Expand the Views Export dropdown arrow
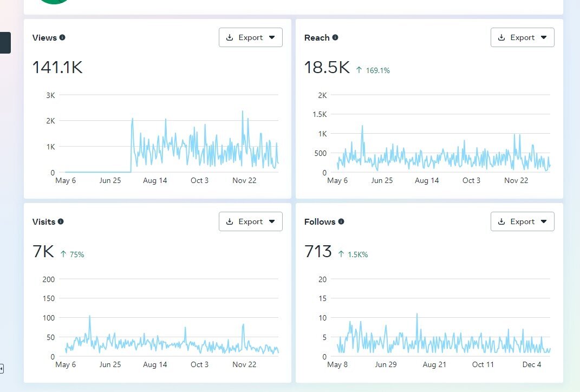The height and width of the screenshot is (392, 580). [272, 38]
